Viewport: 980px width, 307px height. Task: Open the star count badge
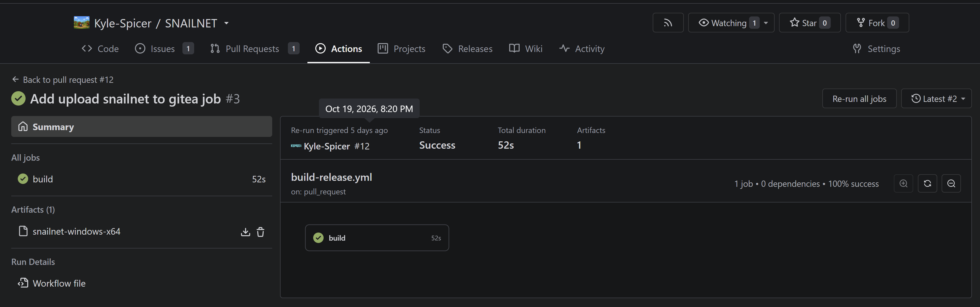[x=824, y=23]
